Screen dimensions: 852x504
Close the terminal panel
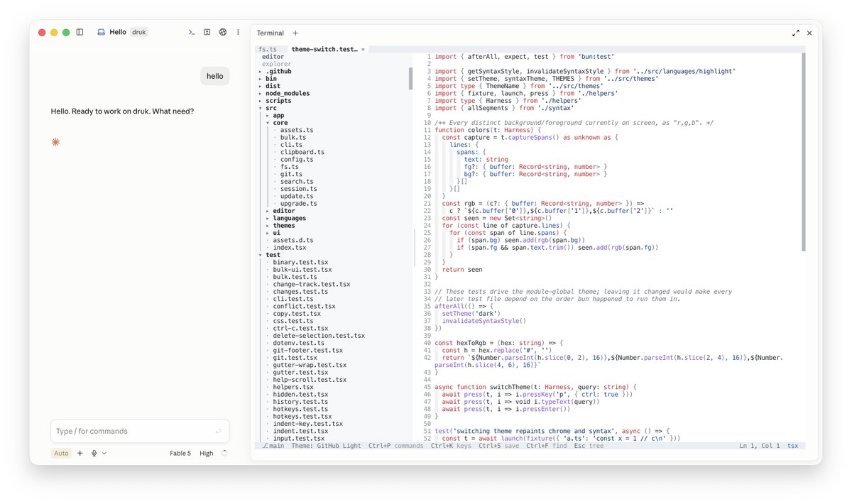pos(809,33)
